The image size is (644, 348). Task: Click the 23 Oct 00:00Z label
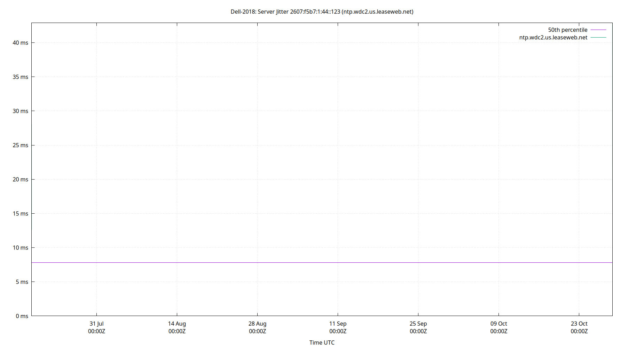tap(579, 327)
